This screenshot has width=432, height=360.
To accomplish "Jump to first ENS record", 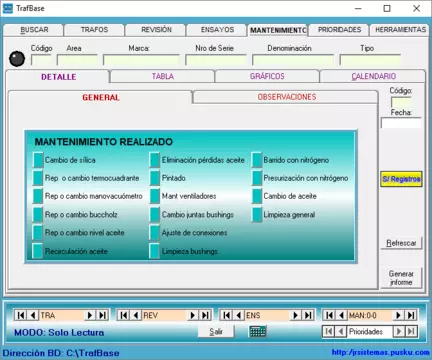I will [x=226, y=315].
